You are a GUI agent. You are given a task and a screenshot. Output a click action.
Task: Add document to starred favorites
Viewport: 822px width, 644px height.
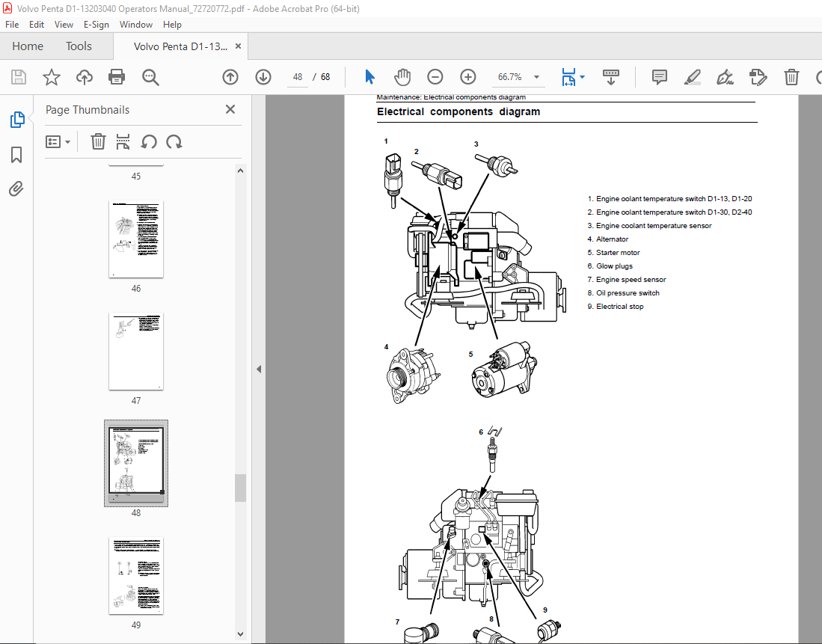click(x=52, y=77)
